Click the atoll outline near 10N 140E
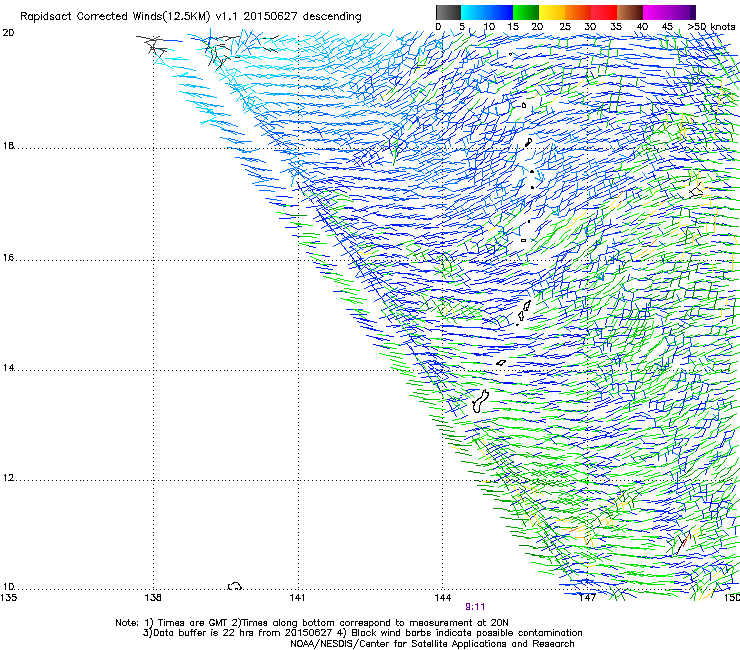Screen dimensions: 740x650 tap(235, 586)
